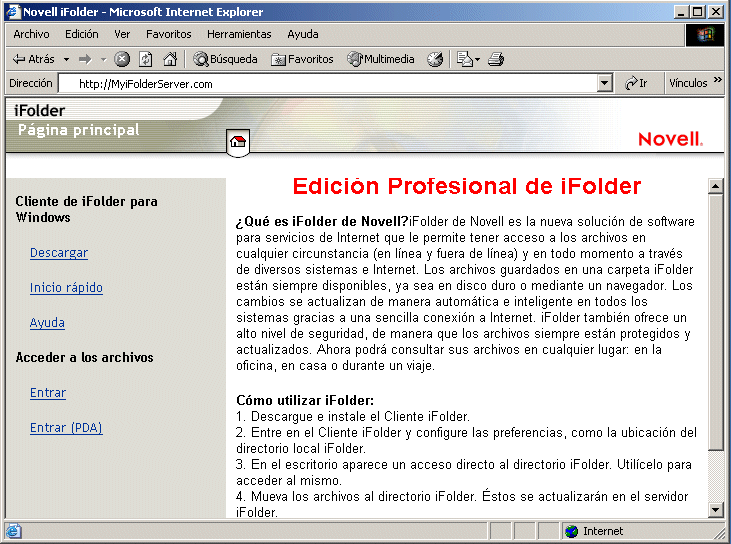Expand the address bar dropdown list
Viewport: 731px width, 544px height.
[604, 83]
